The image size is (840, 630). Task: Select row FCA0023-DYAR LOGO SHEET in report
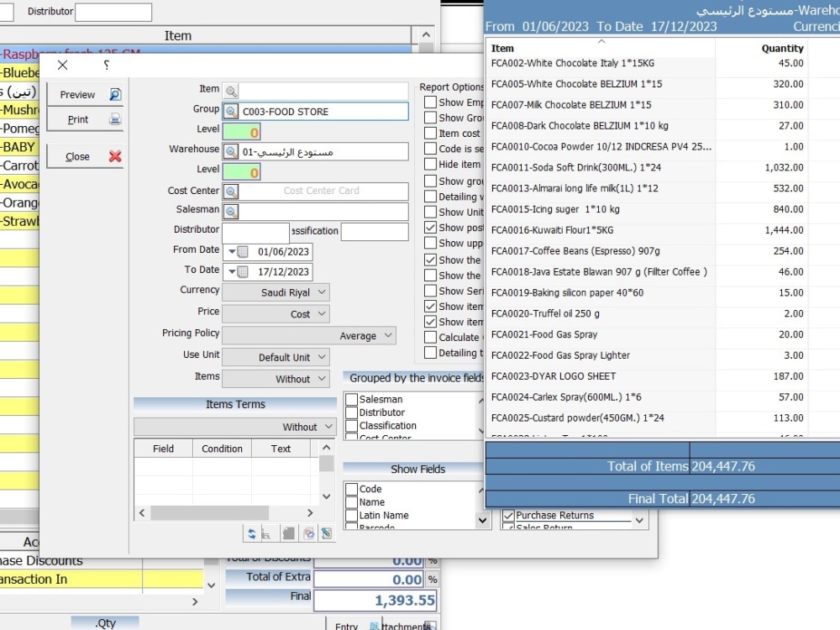coord(648,376)
